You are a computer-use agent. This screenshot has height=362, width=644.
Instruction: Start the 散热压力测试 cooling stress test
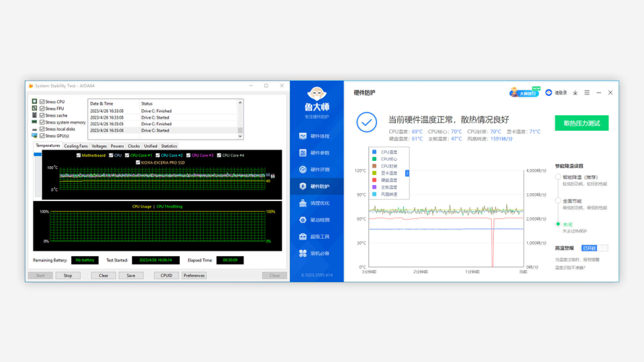click(582, 123)
